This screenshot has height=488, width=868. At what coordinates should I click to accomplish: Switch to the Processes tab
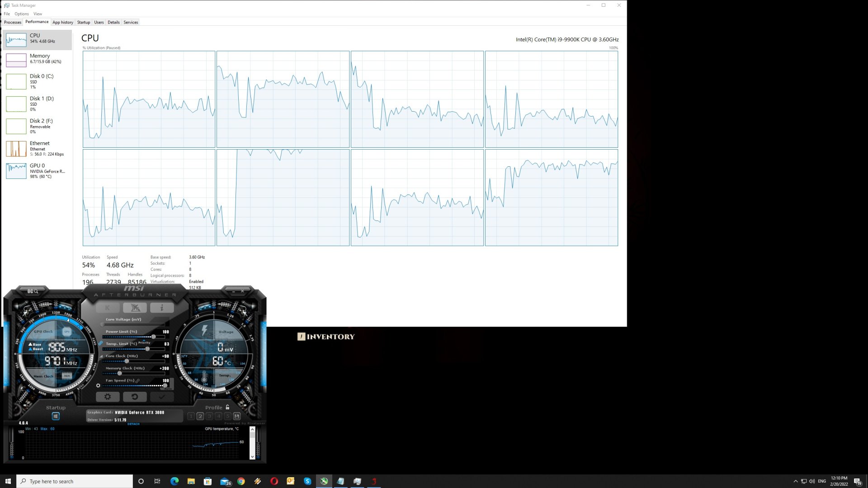13,22
